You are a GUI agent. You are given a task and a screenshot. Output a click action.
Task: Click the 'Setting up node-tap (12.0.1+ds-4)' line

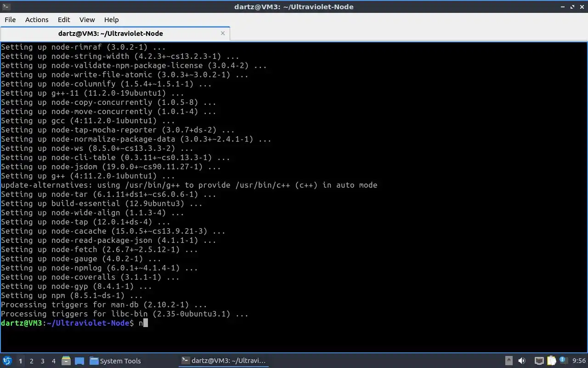pyautogui.click(x=85, y=222)
